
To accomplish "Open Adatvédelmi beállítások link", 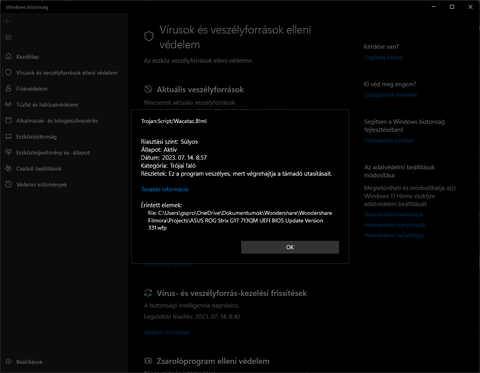I will tap(394, 215).
